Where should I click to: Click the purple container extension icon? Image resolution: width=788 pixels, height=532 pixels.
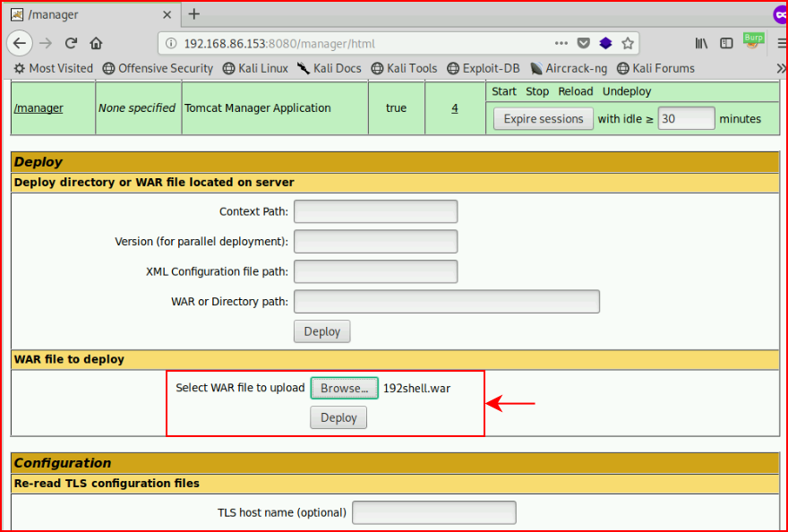pyautogui.click(x=605, y=43)
